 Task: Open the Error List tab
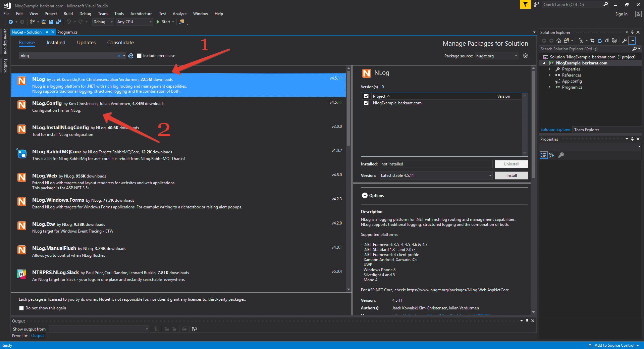click(20, 336)
